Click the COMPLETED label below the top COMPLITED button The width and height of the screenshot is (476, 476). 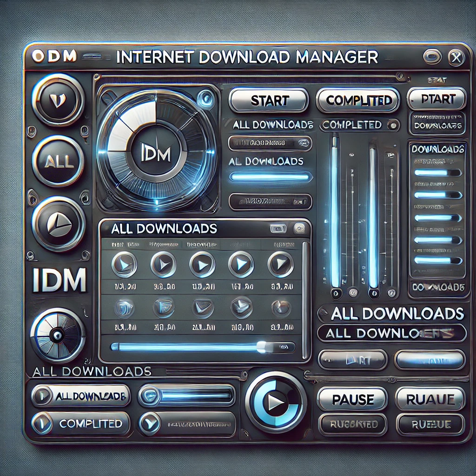pyautogui.click(x=352, y=125)
